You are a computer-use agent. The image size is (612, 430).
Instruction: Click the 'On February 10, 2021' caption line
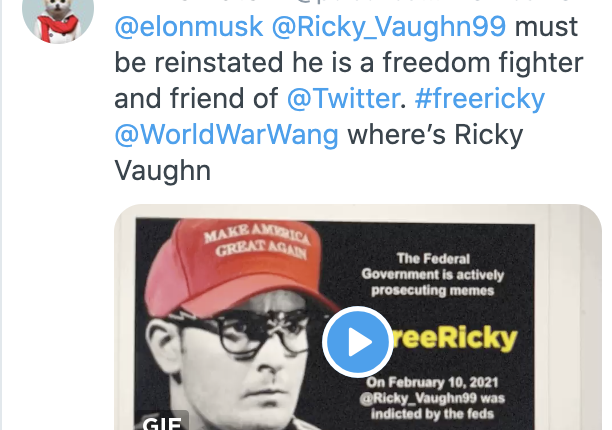coord(432,382)
